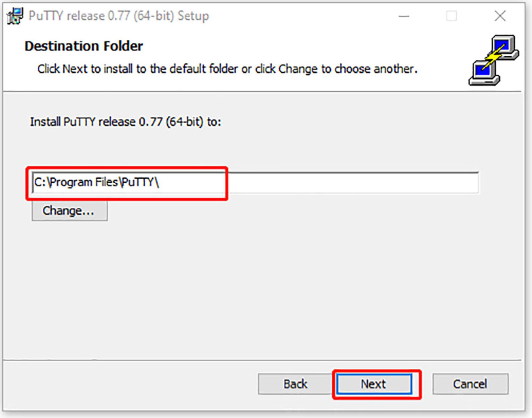Click the PuTTY networked computers logo

pyautogui.click(x=494, y=60)
